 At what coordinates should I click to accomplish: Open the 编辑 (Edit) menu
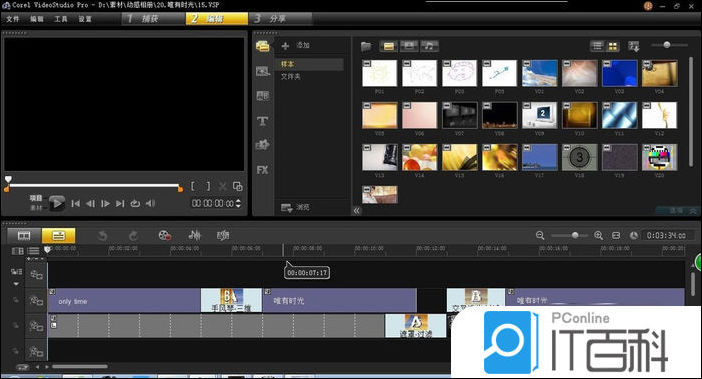pos(37,19)
